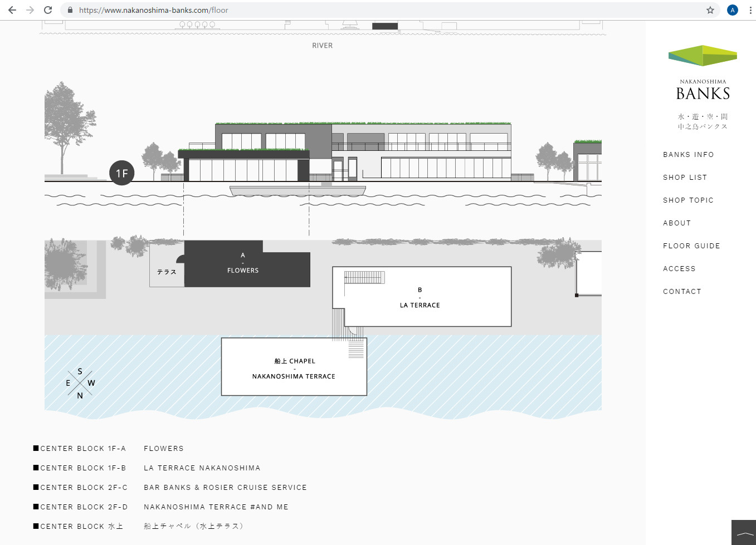
Task: Open BAR BANKS & ROSIER CRUISE SERVICE link
Action: pyautogui.click(x=225, y=488)
